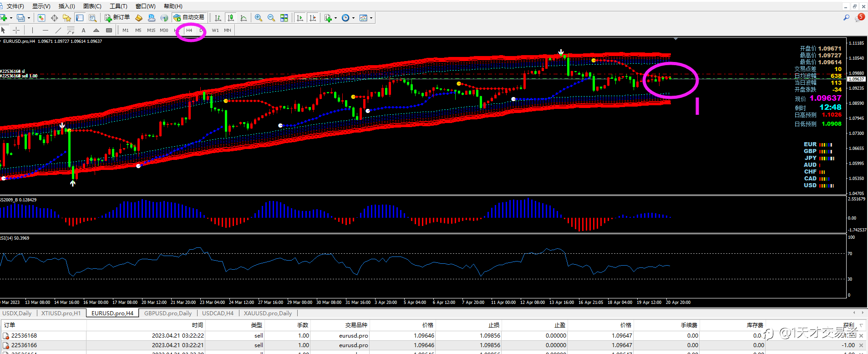
Task: Open the Strategy Tester magnifier icon
Action: coord(92,18)
